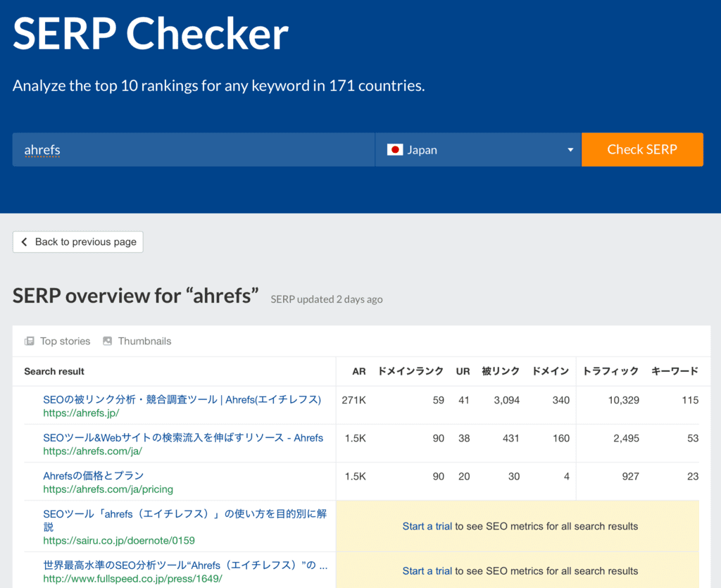Click the AR column header
The height and width of the screenshot is (588, 721).
[359, 371]
